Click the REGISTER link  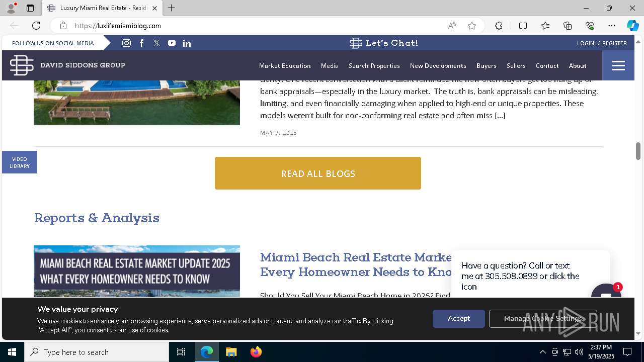pyautogui.click(x=614, y=43)
